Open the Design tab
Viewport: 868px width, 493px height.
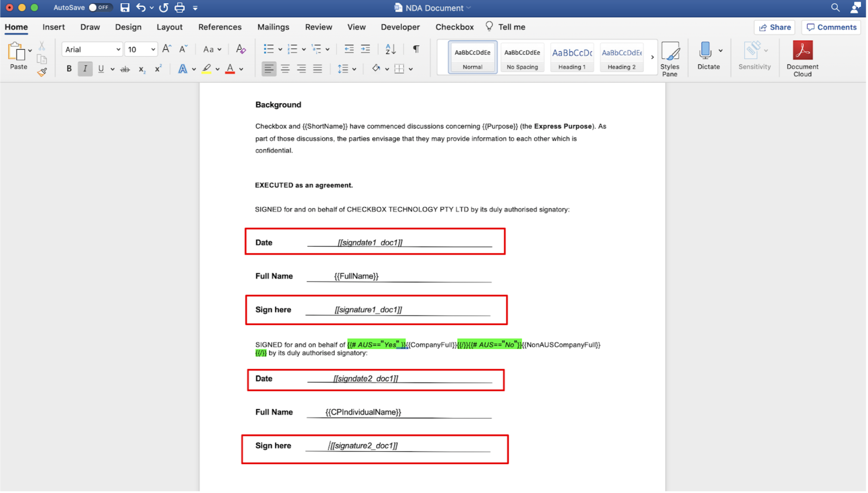tap(128, 27)
